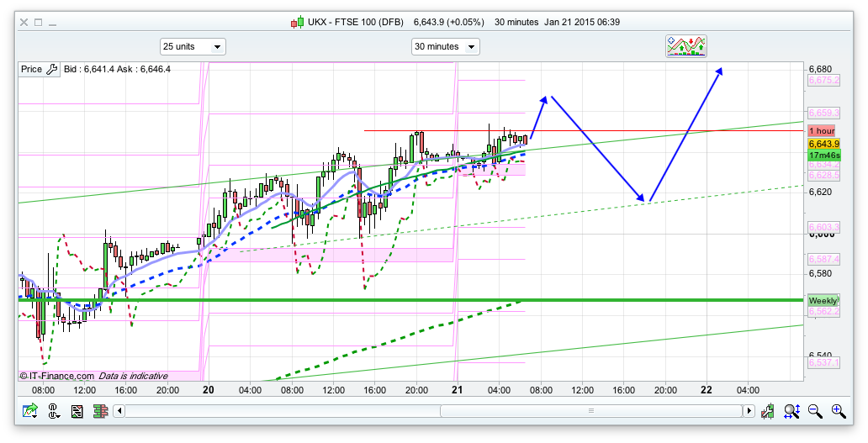Image resolution: width=868 pixels, height=443 pixels.
Task: Zoom in using the plus magnifier
Action: [839, 411]
